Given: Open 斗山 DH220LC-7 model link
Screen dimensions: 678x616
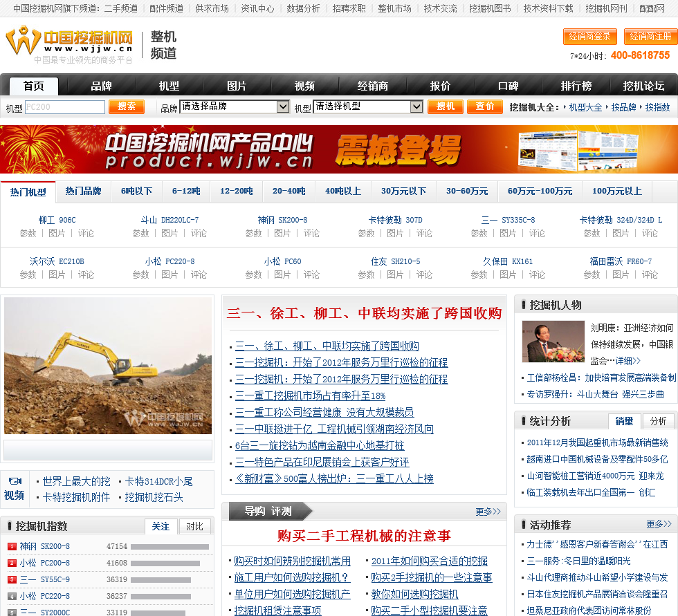Looking at the screenshot, I should 169,220.
